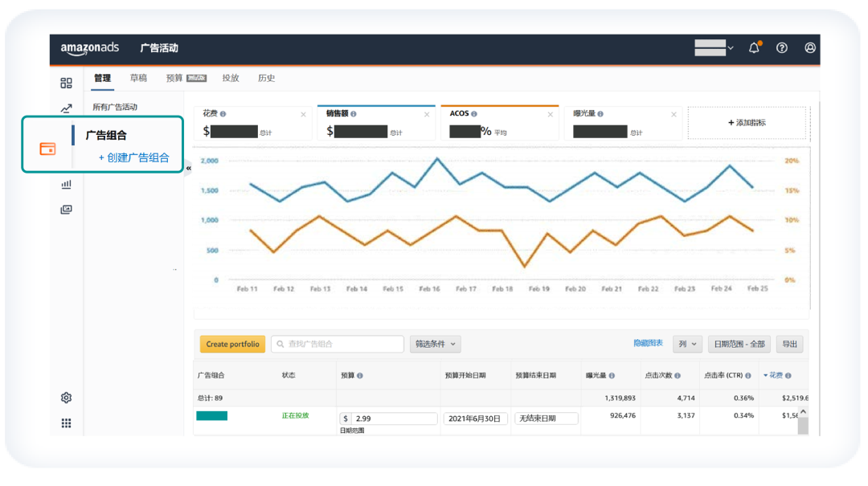Viewport: 868px width, 486px height.
Task: Open the trend chart sidebar icon
Action: pyautogui.click(x=67, y=108)
